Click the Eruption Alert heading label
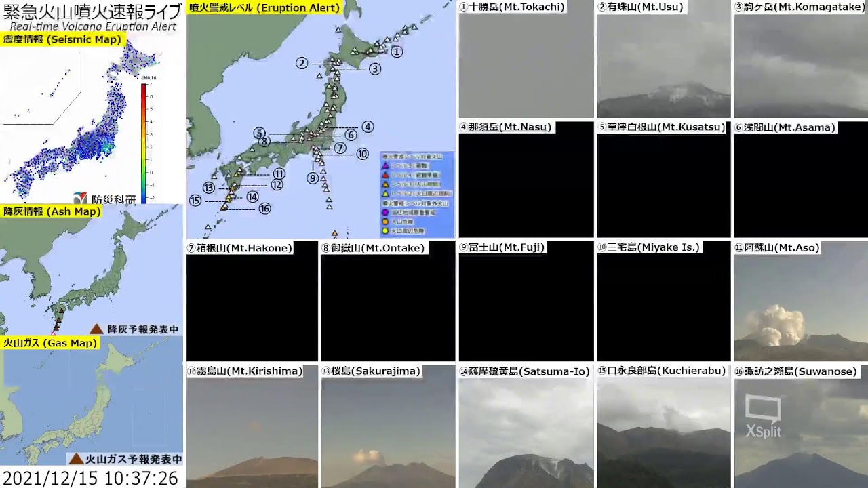868x488 pixels. pos(264,8)
